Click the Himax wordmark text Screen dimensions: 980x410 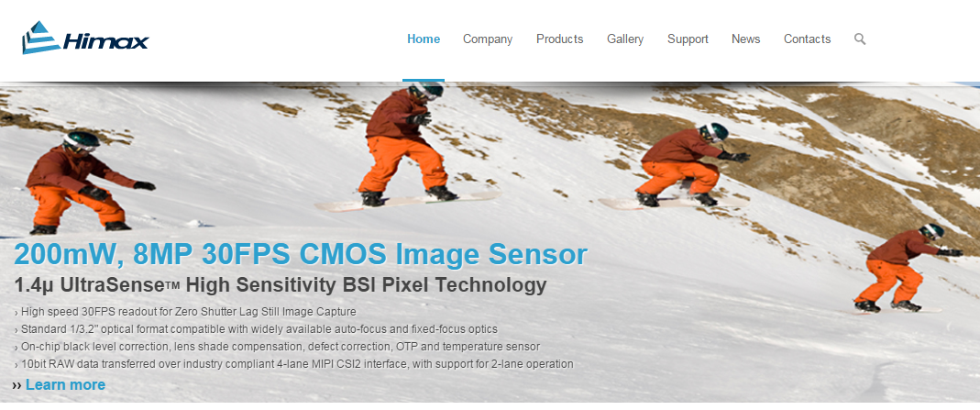pyautogui.click(x=105, y=42)
